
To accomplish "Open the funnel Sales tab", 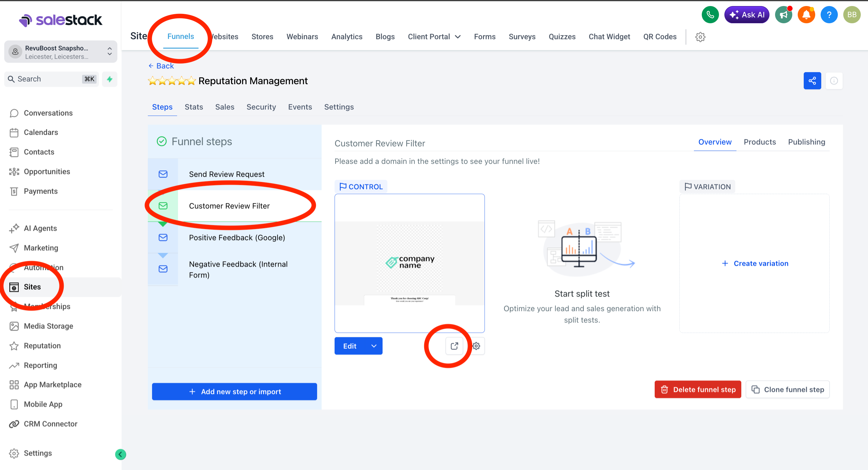I will pyautogui.click(x=225, y=107).
